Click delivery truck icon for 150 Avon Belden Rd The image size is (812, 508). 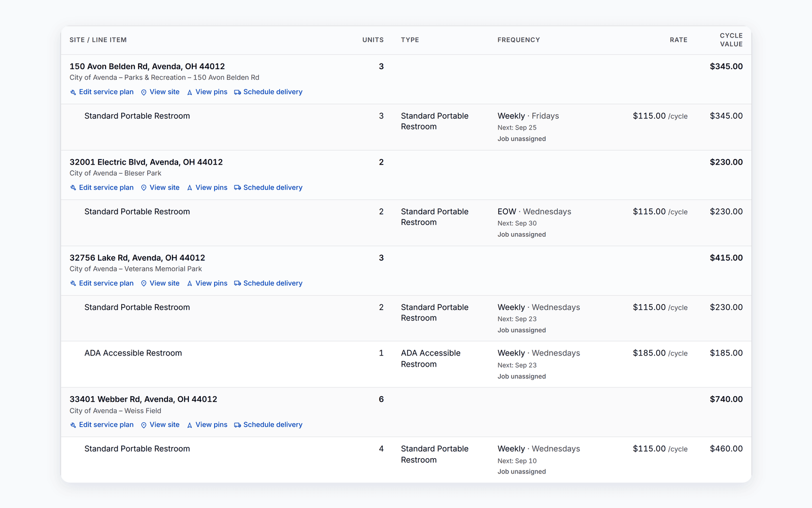click(x=238, y=92)
